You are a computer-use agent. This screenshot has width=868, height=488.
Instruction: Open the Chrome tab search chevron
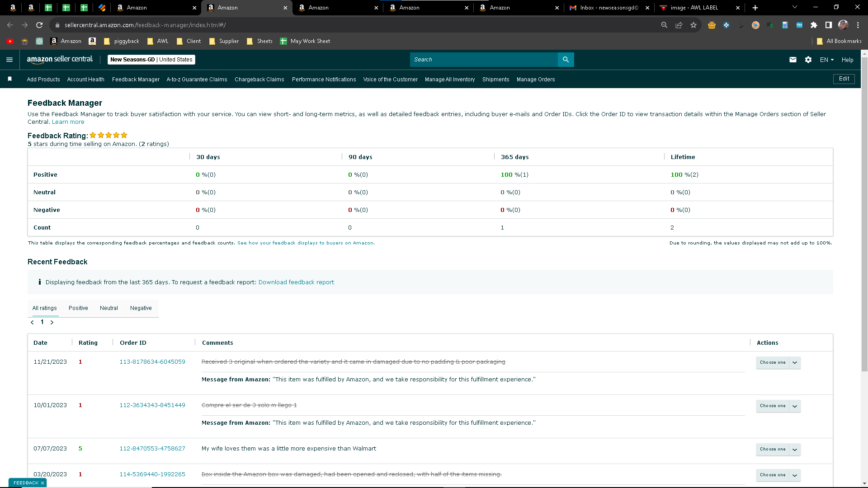tap(794, 7)
